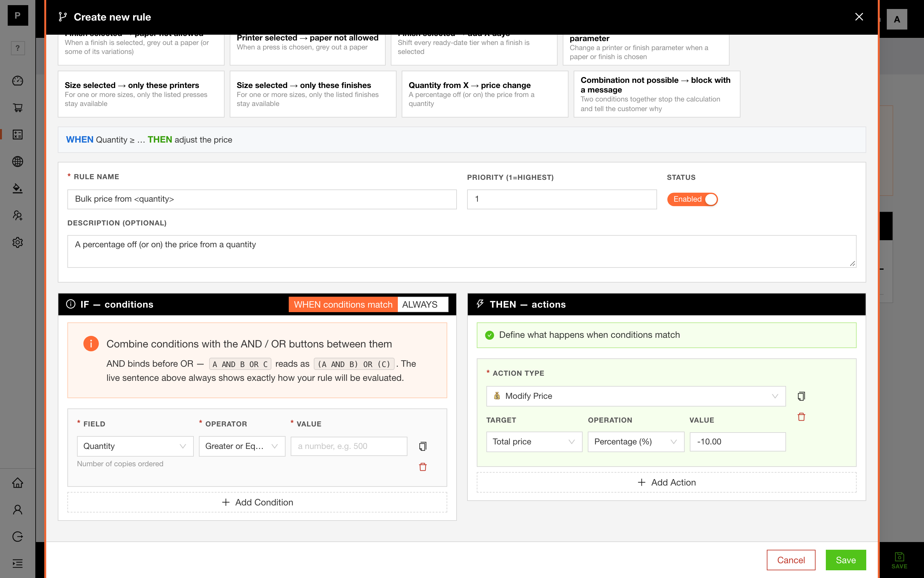Viewport: 924px width, 578px height.
Task: Go to the home icon in sidebar
Action: [x=18, y=483]
